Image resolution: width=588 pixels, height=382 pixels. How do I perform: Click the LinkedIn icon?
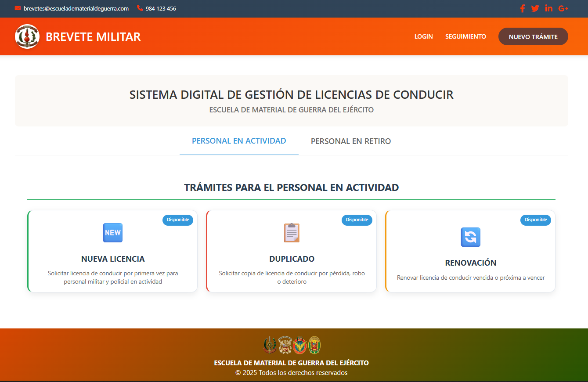tap(548, 8)
